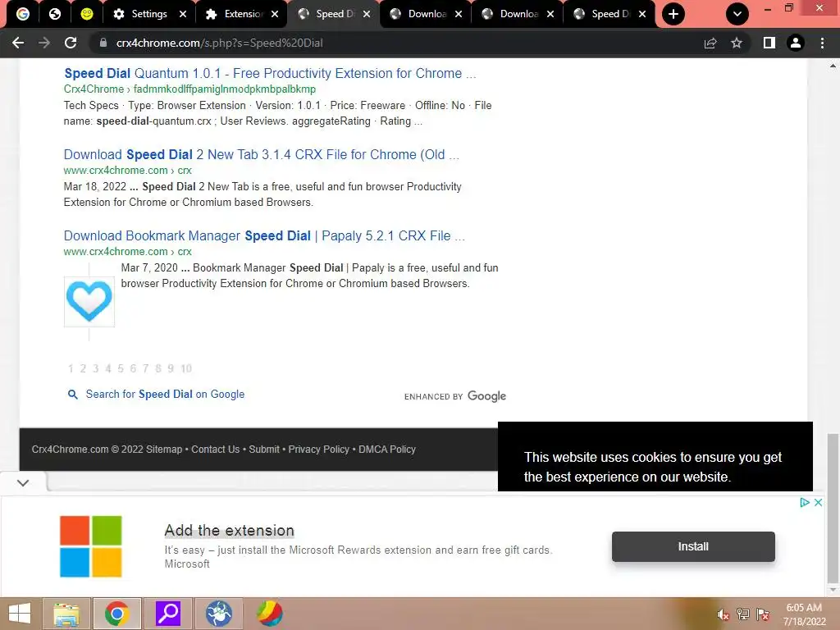Click the Action Center flag icon
Viewport: 840px width, 630px height.
pyautogui.click(x=763, y=614)
